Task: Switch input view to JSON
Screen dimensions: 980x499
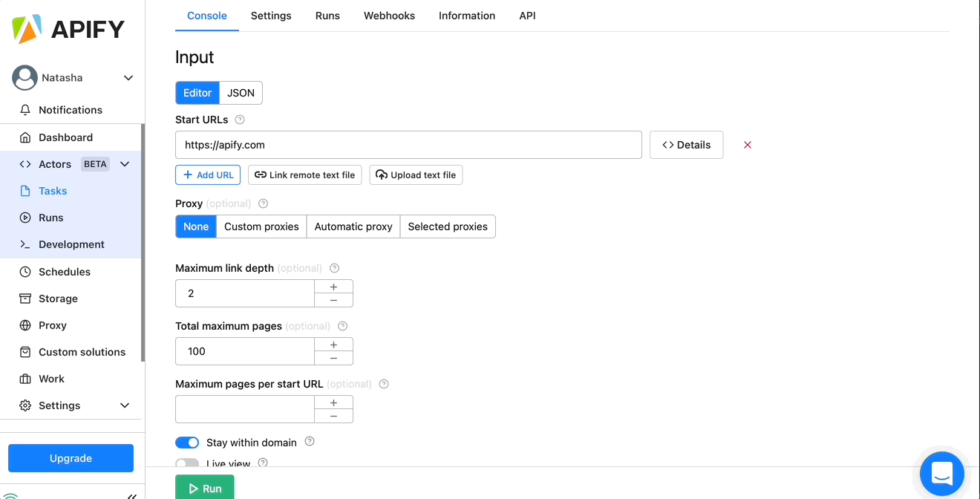Action: click(x=241, y=93)
